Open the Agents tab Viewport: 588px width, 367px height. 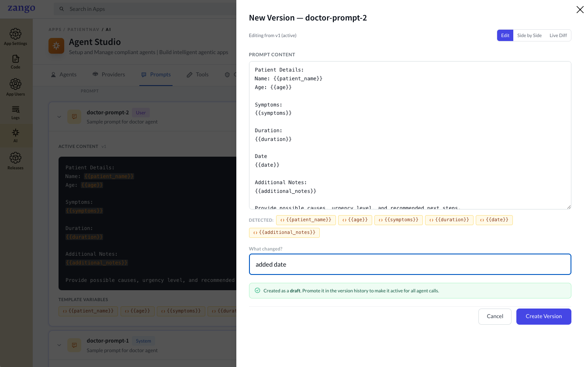64,75
